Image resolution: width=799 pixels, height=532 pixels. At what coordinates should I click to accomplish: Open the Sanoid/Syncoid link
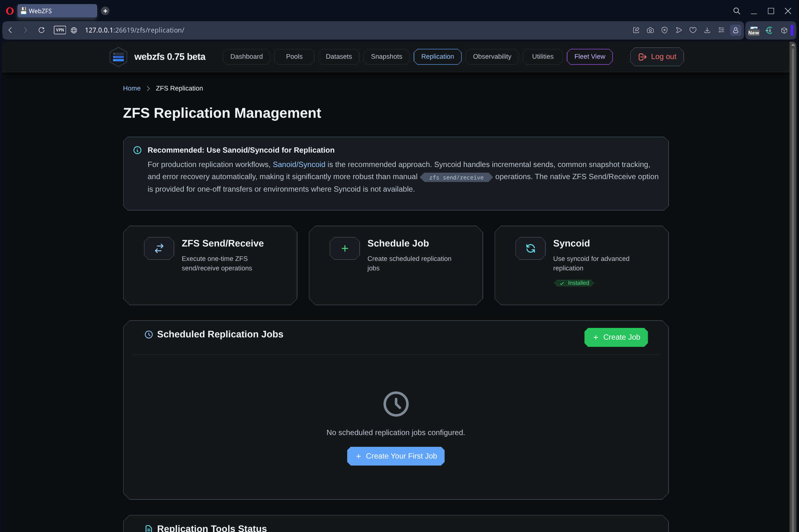tap(299, 165)
